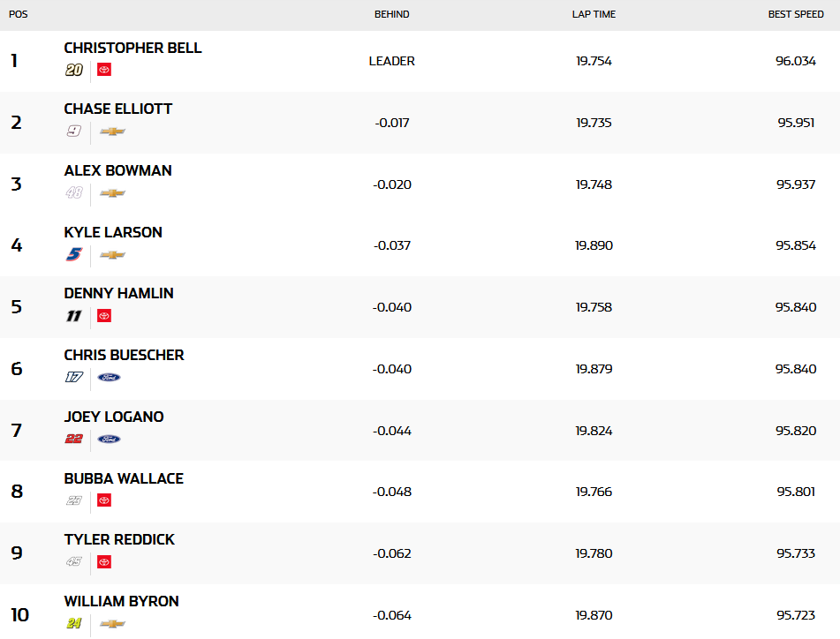Open Christopher Bell's driver name link
Viewport: 840px width, 639px height.
pos(132,48)
